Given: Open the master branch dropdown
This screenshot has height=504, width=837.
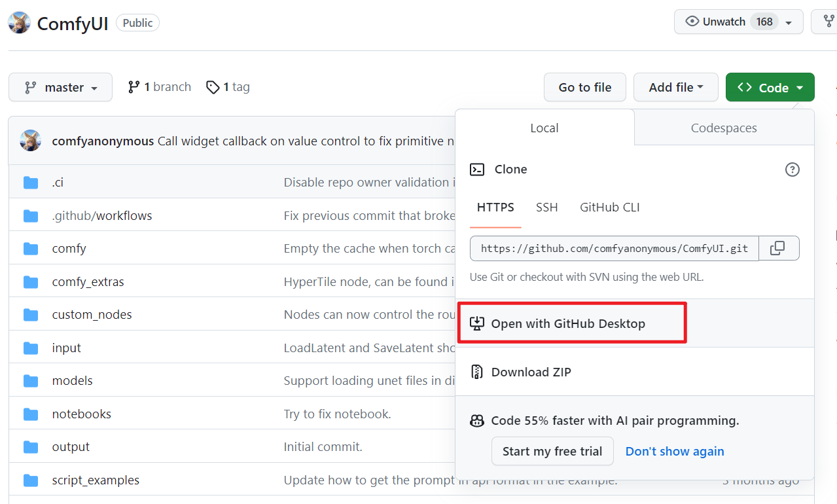Looking at the screenshot, I should (61, 87).
